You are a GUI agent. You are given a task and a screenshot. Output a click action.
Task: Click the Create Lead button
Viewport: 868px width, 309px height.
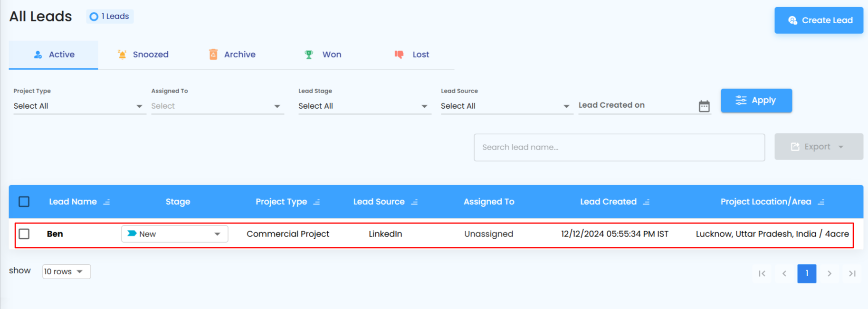819,20
